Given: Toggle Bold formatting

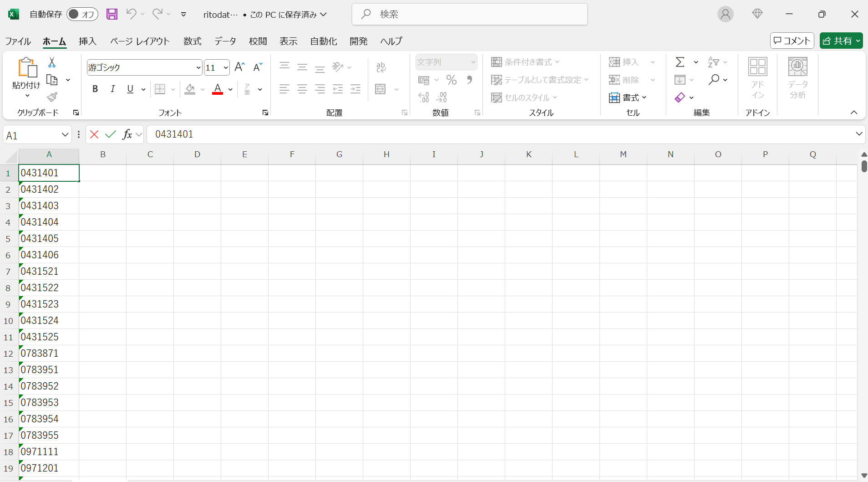Looking at the screenshot, I should pos(95,89).
